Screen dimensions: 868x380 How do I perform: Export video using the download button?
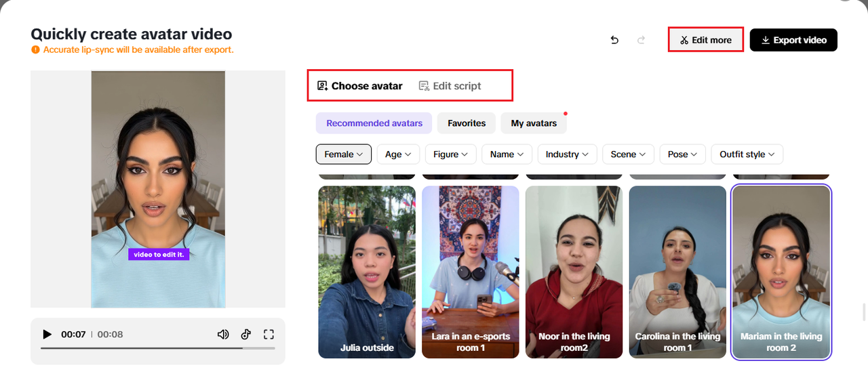(x=793, y=40)
